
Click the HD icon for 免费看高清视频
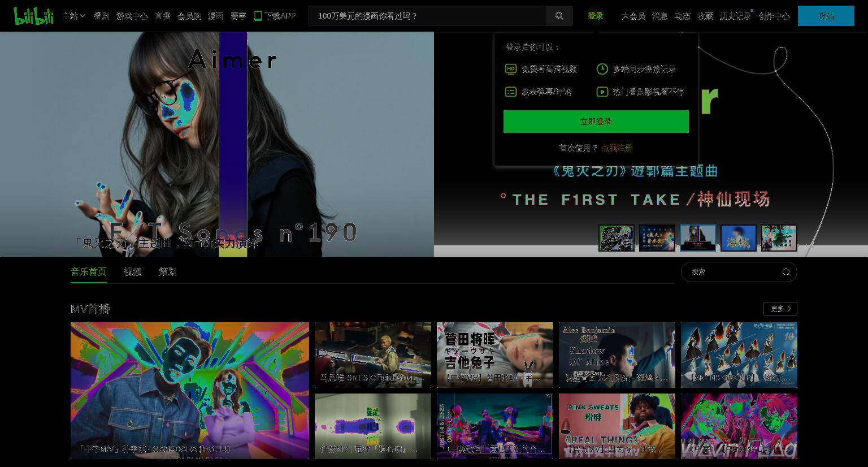(x=510, y=69)
